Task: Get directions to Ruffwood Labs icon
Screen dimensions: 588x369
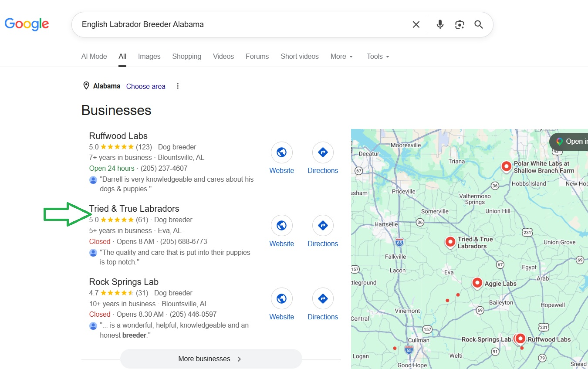Action: tap(323, 152)
